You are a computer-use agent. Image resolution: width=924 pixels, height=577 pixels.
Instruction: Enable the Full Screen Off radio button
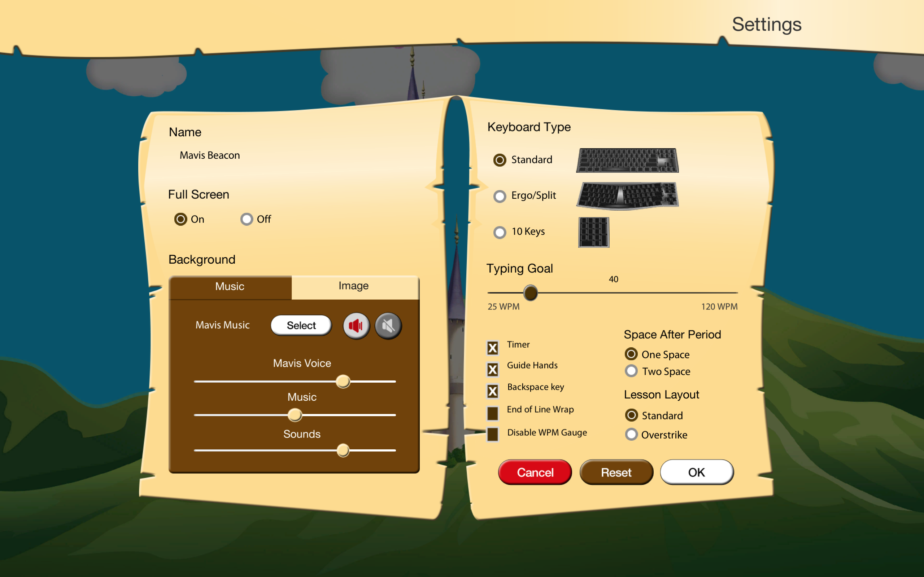[246, 219]
